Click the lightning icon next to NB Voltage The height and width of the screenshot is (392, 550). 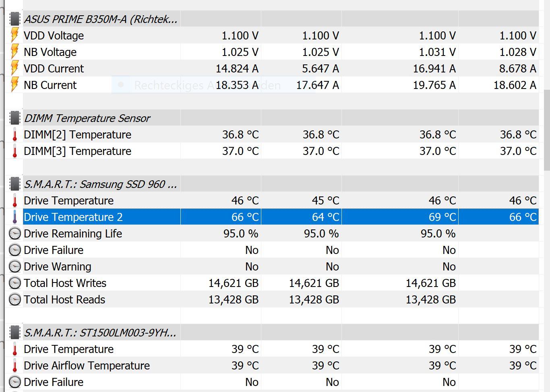pos(14,52)
